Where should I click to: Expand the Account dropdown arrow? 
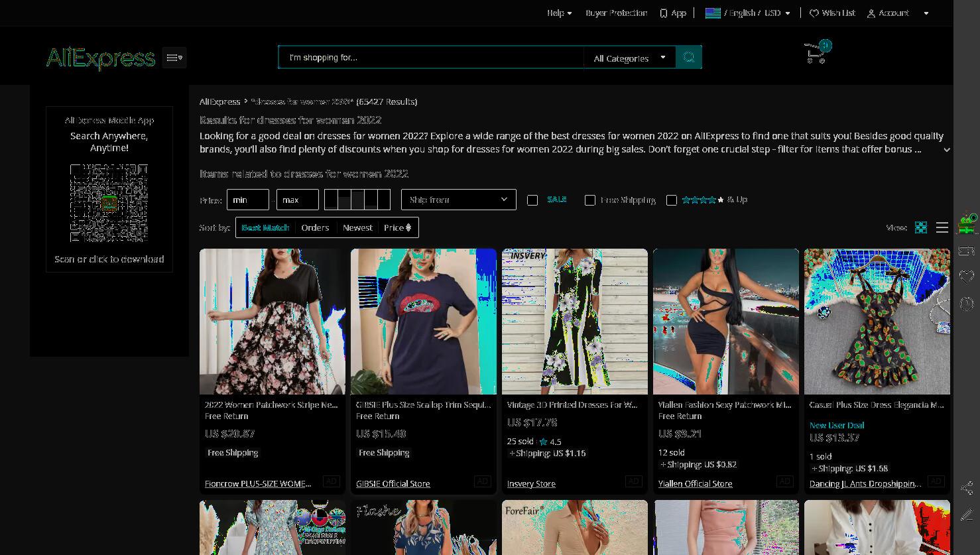click(x=926, y=13)
